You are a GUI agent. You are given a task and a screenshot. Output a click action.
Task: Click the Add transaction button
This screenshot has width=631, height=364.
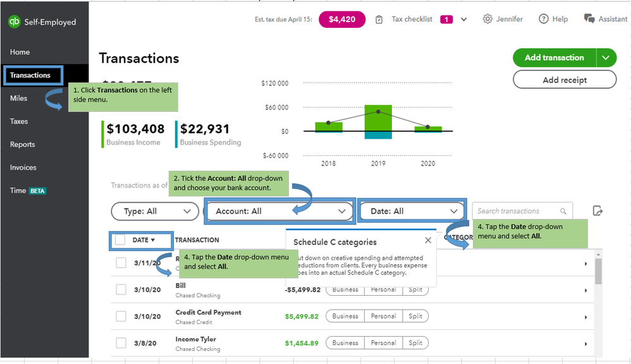(x=554, y=58)
